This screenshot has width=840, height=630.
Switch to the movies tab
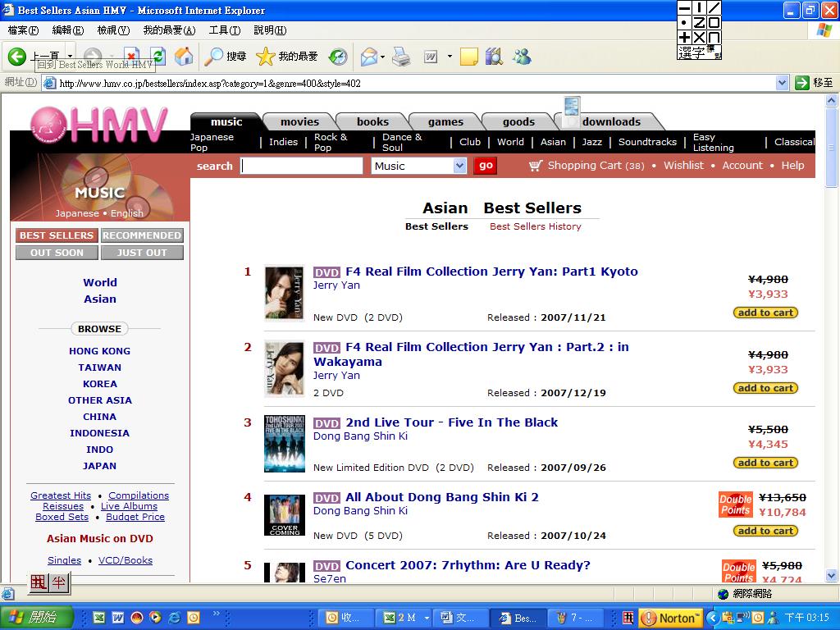tap(299, 121)
